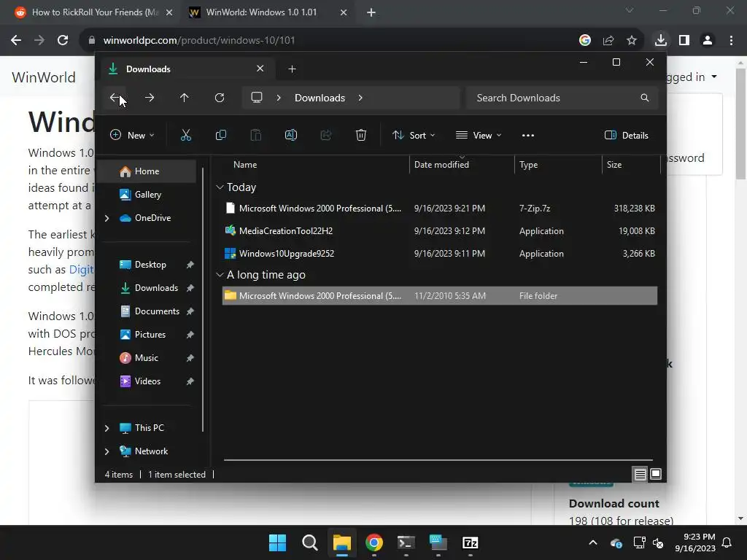Screen dimensions: 747x560
Task: Click search magnifier icon in Explorer
Action: (x=645, y=98)
